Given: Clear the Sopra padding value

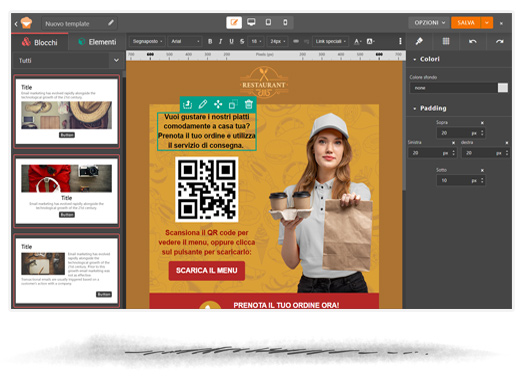Looking at the screenshot, I should point(482,123).
